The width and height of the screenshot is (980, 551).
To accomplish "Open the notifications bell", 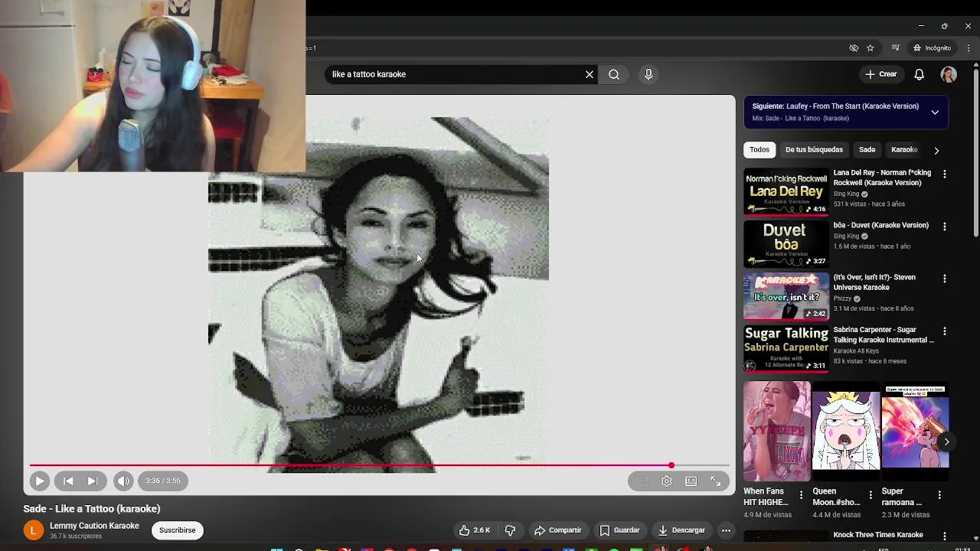I will [x=920, y=74].
